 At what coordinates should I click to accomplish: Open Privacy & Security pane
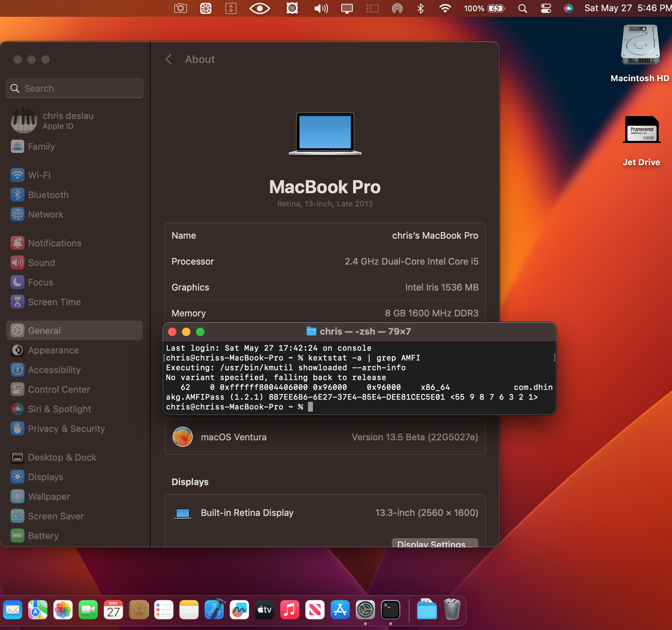click(x=66, y=428)
